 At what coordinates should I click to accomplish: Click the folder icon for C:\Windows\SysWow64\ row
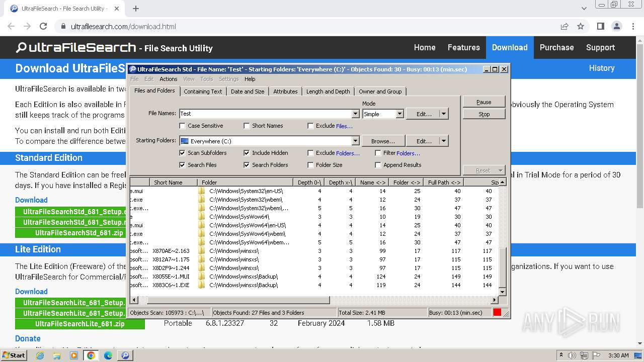(x=202, y=217)
